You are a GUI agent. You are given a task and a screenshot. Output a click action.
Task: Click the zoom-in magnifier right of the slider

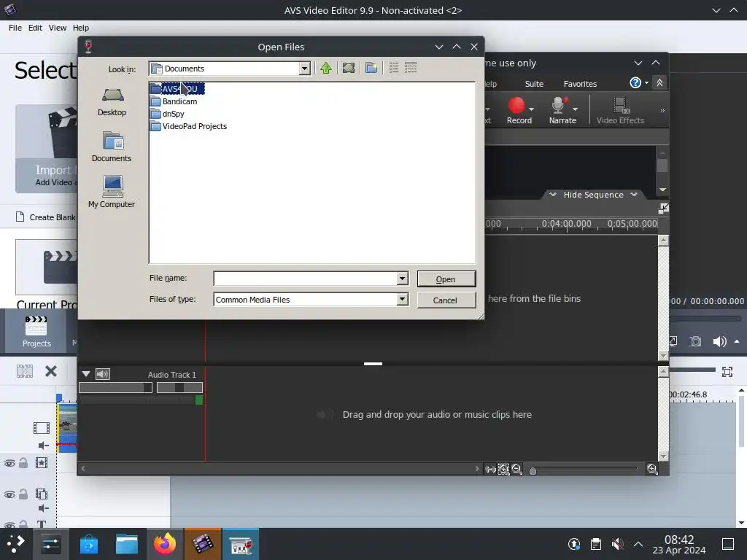pyautogui.click(x=651, y=469)
